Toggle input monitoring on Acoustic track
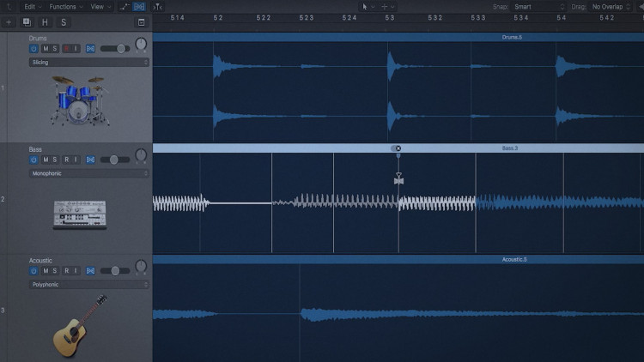 point(76,271)
